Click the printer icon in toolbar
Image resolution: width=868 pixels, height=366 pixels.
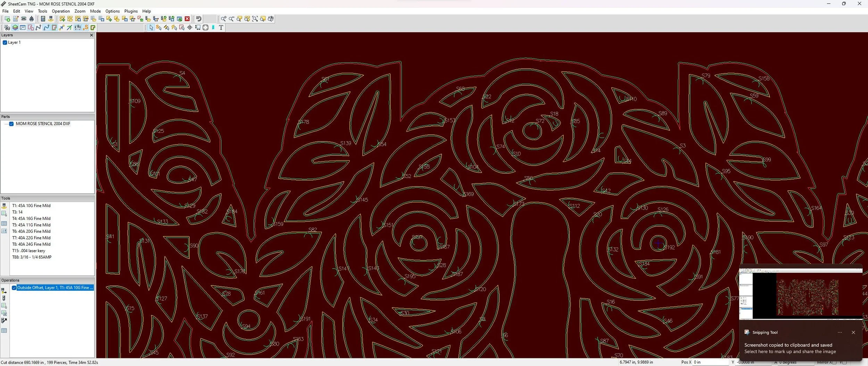click(24, 19)
